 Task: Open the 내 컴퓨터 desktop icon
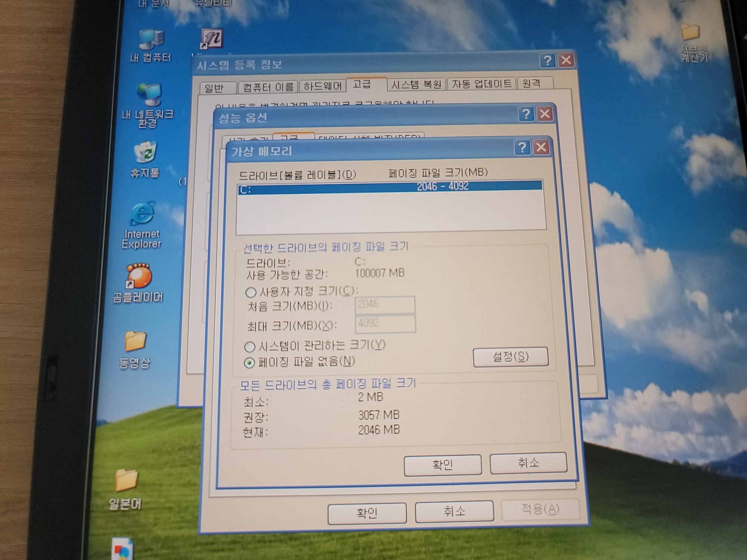[x=151, y=40]
